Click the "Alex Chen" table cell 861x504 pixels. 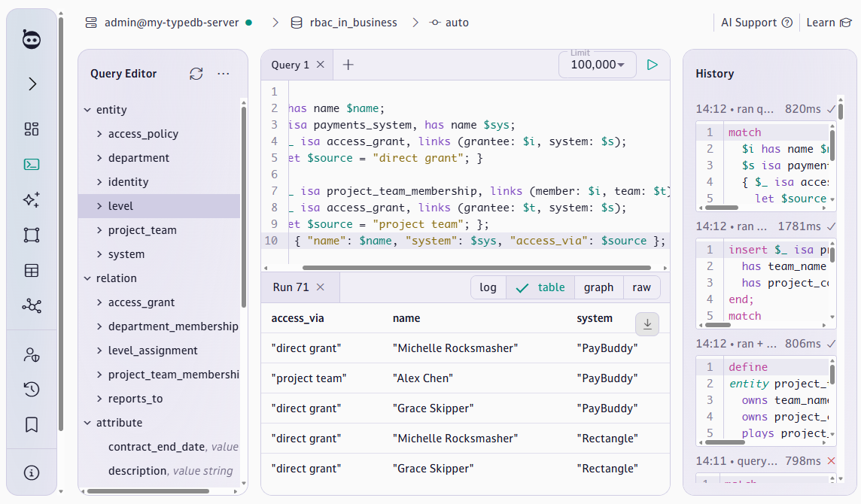pos(423,378)
